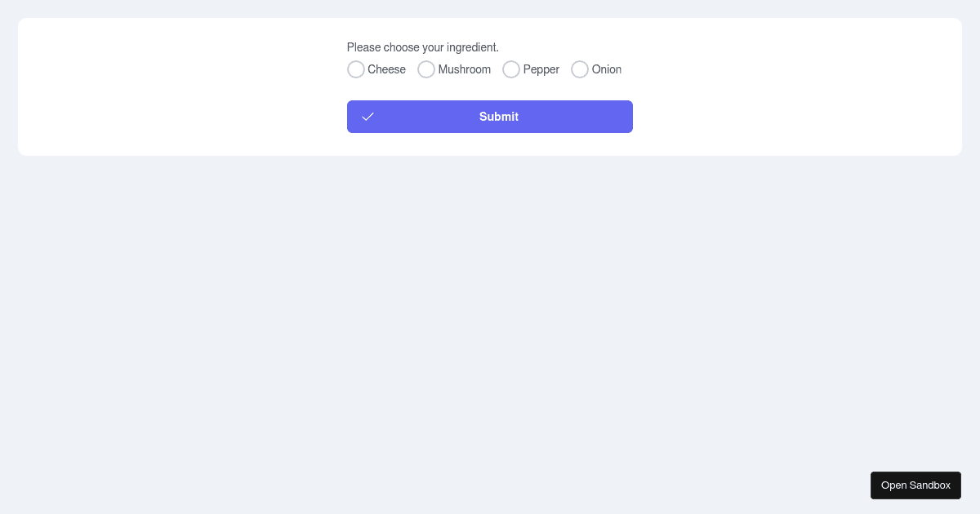Open Sandbox via the black button
This screenshot has width=980, height=514.
[915, 485]
